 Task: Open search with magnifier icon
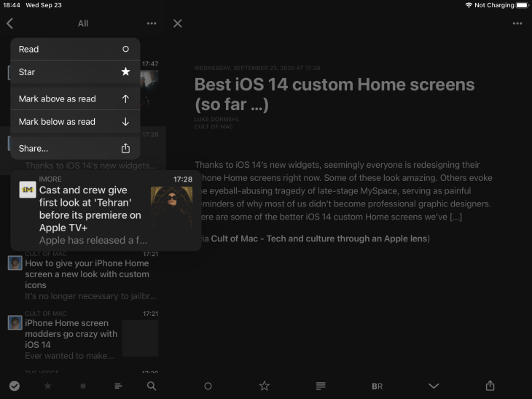[152, 386]
